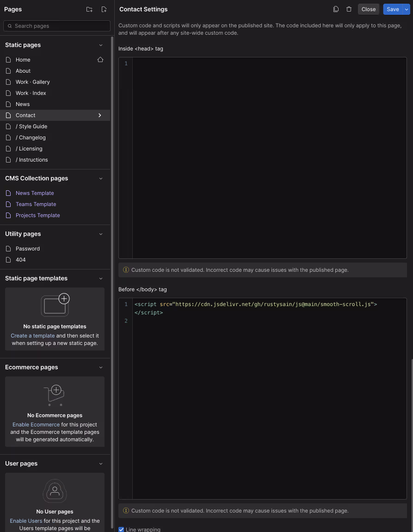
Task: Click the create new page icon
Action: pos(104,10)
